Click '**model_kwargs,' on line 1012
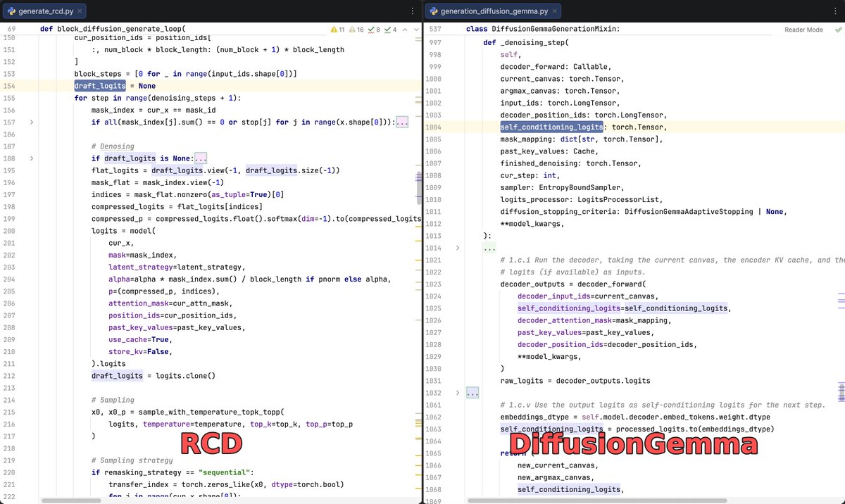Viewport: 845px width, 504px height. [x=532, y=224]
